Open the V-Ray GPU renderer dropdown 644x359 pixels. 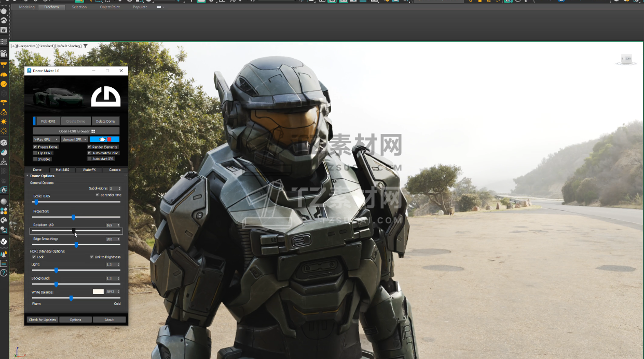(x=46, y=139)
